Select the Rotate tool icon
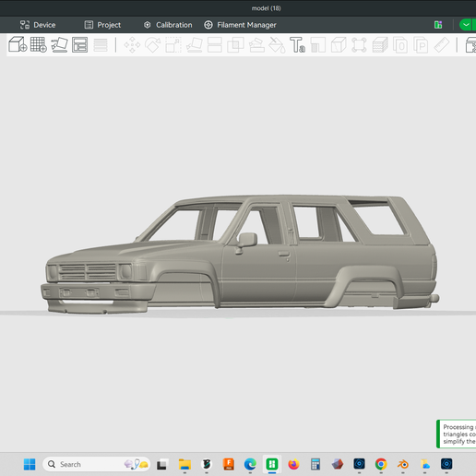 coord(152,45)
